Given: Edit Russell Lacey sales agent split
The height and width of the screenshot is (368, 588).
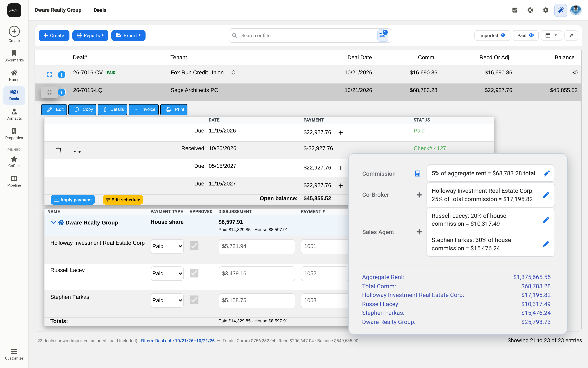Looking at the screenshot, I should [x=546, y=220].
